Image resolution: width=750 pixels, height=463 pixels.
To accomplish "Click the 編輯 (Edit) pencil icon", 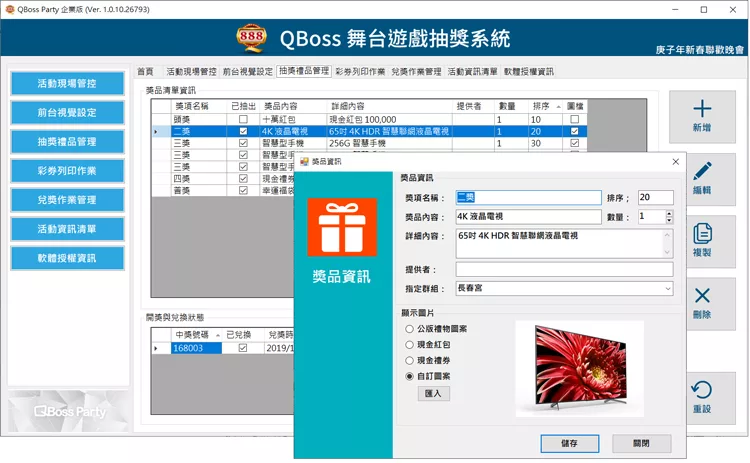I will [701, 171].
